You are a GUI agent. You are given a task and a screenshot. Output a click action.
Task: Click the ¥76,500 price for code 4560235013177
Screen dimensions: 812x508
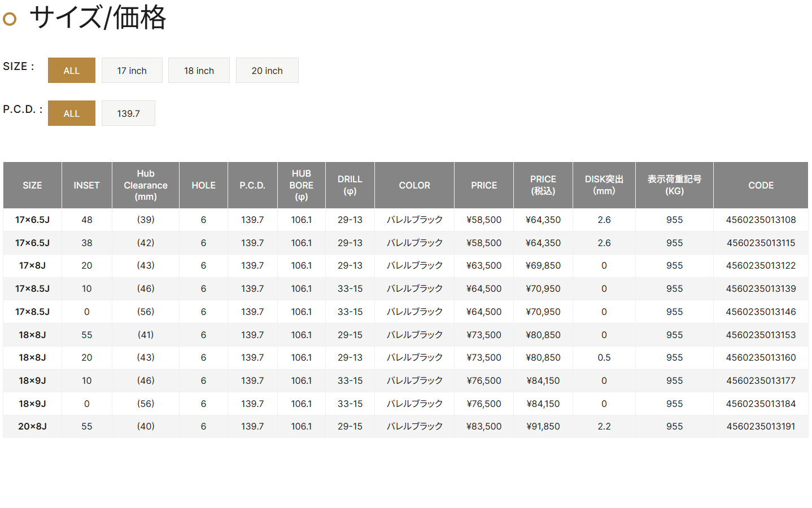[484, 380]
